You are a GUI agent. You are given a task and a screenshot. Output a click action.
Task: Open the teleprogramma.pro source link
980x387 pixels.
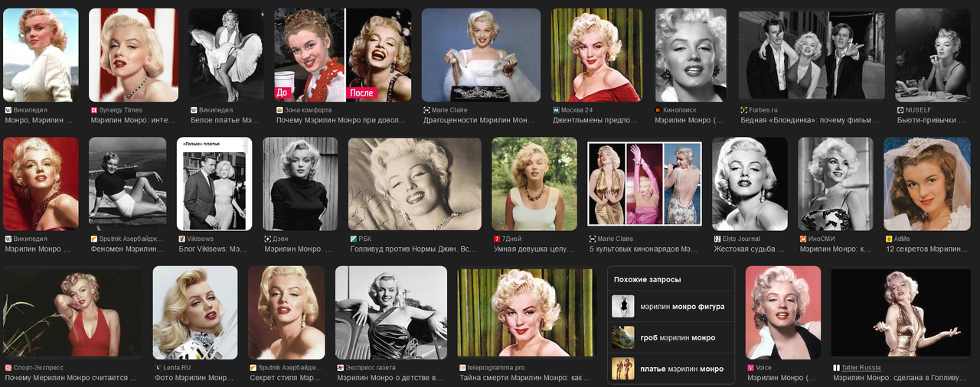[496, 368]
